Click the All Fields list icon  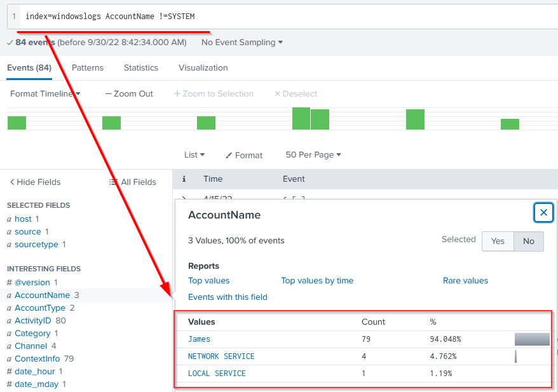[x=113, y=182]
